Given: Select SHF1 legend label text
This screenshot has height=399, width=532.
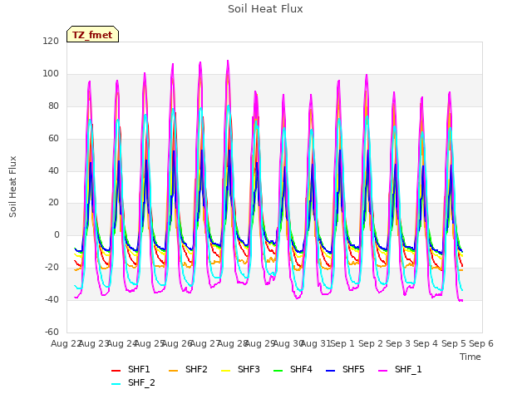Looking at the screenshot, I should pos(139,369).
